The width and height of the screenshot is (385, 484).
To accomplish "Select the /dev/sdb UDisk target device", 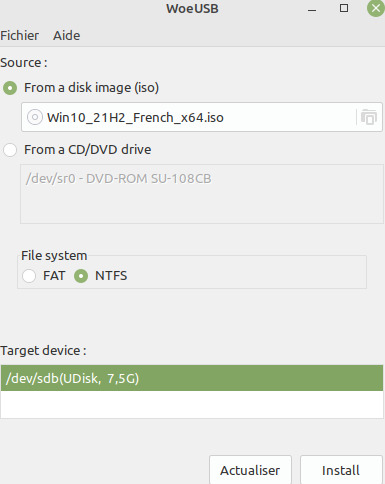I will click(192, 378).
